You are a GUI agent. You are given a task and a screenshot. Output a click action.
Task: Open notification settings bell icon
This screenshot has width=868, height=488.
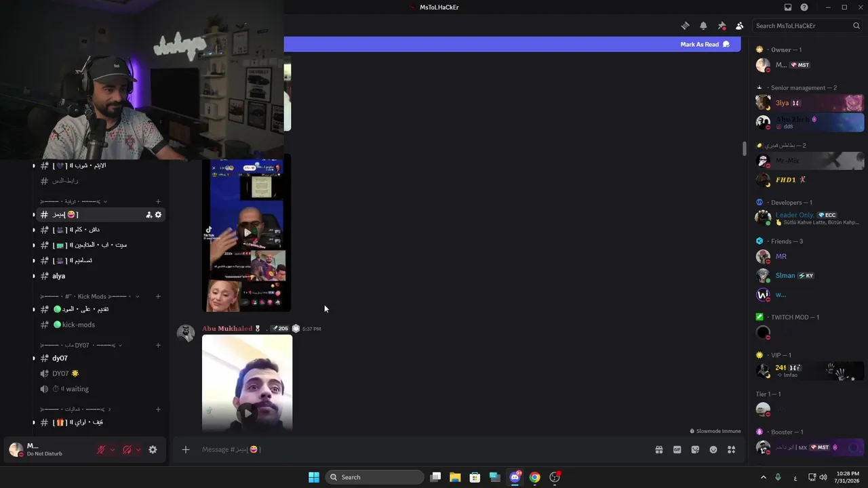click(703, 26)
